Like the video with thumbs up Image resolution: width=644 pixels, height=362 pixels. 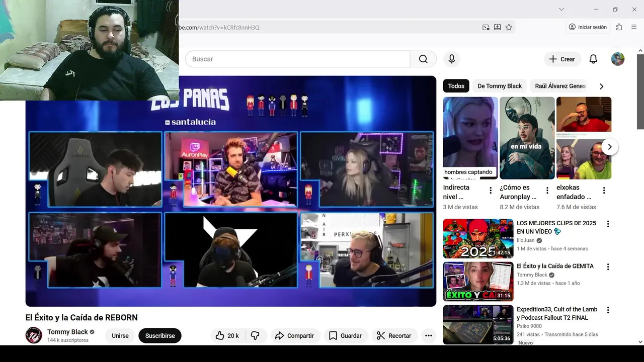point(227,335)
